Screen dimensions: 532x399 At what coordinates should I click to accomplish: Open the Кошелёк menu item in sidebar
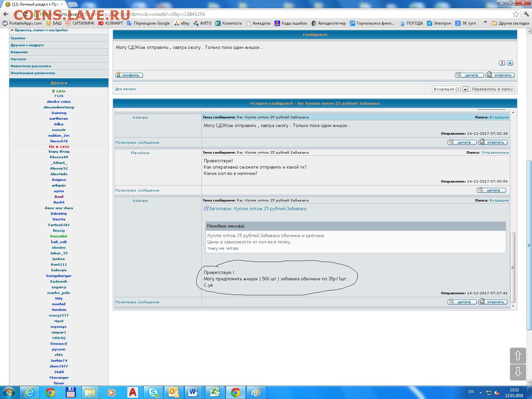pos(19,52)
